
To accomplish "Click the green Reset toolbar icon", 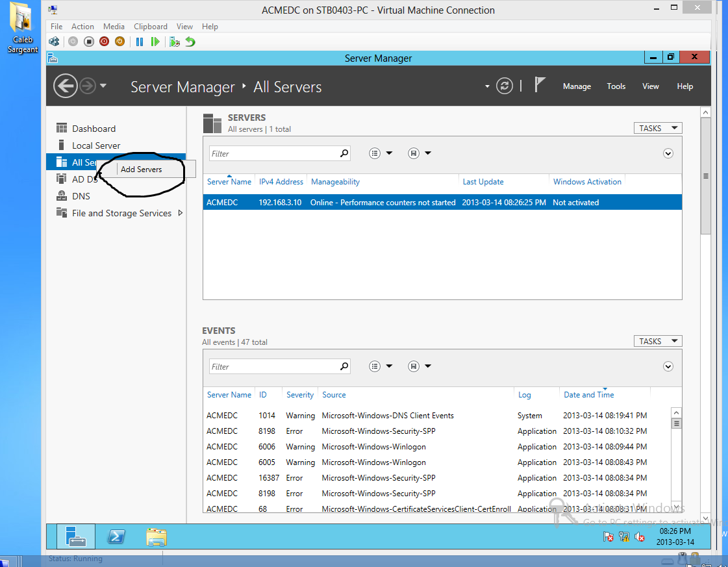I will coord(155,42).
